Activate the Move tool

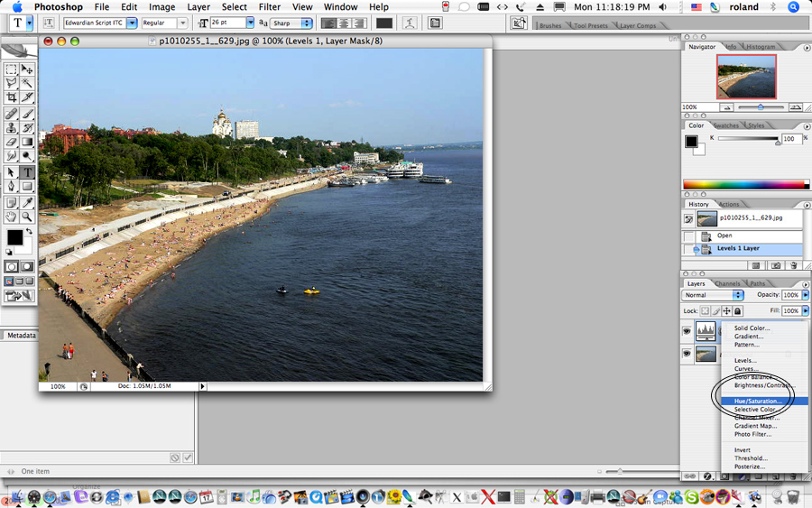pyautogui.click(x=27, y=69)
